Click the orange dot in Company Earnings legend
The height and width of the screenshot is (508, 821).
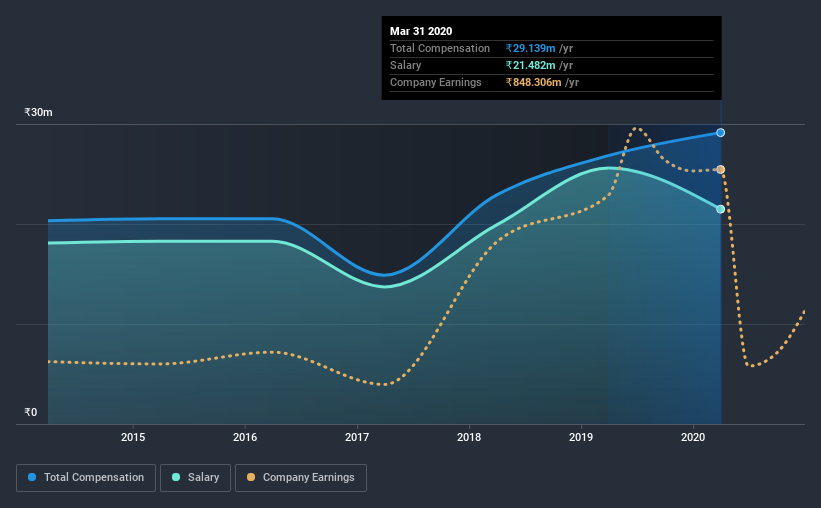tap(251, 477)
